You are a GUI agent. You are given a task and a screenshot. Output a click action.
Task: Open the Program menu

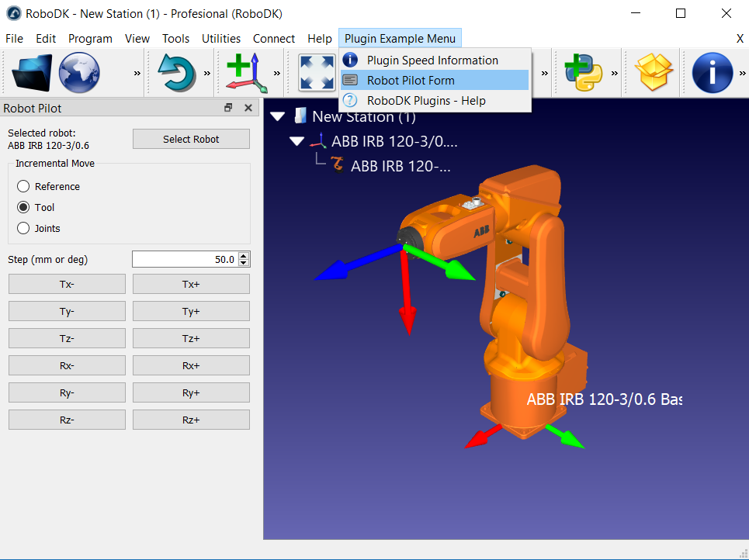tap(90, 39)
